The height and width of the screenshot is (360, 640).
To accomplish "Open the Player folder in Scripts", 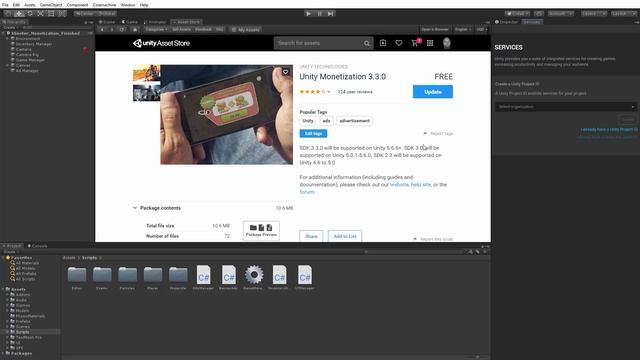I will pyautogui.click(x=153, y=278).
